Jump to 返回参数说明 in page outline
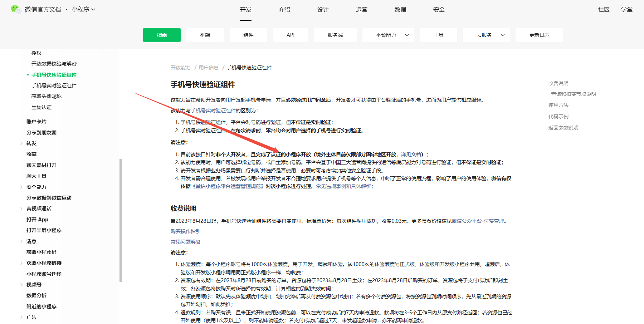The height and width of the screenshot is (324, 644). tap(563, 128)
